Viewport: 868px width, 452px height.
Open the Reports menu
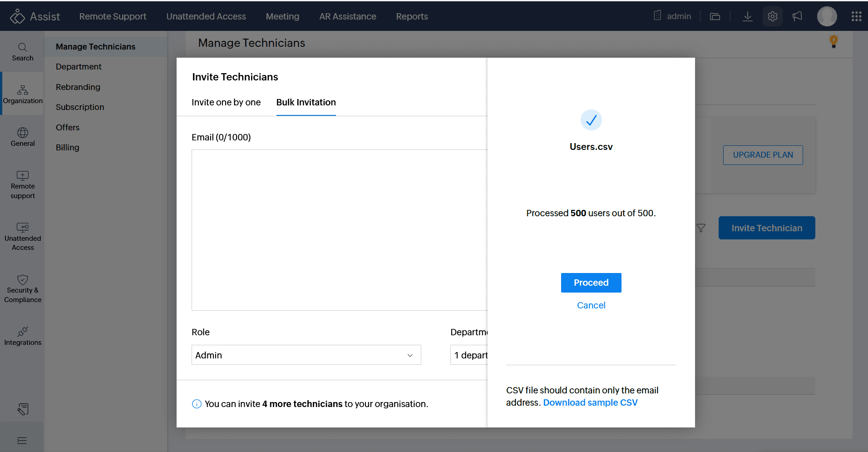412,17
